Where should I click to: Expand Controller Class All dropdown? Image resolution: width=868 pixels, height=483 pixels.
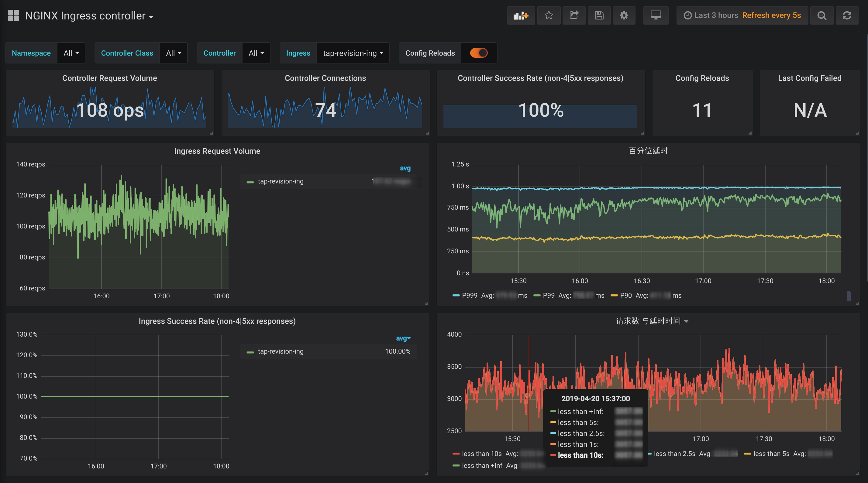[174, 53]
